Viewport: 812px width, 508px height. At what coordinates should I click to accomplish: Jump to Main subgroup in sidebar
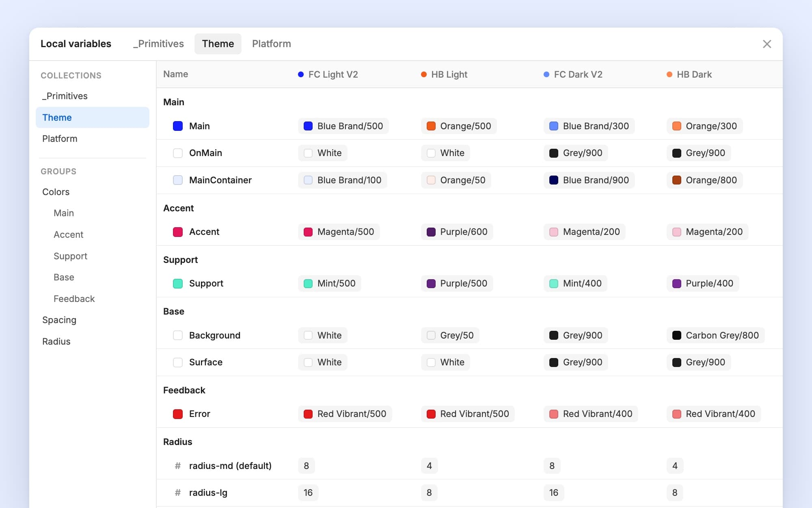[x=64, y=213]
